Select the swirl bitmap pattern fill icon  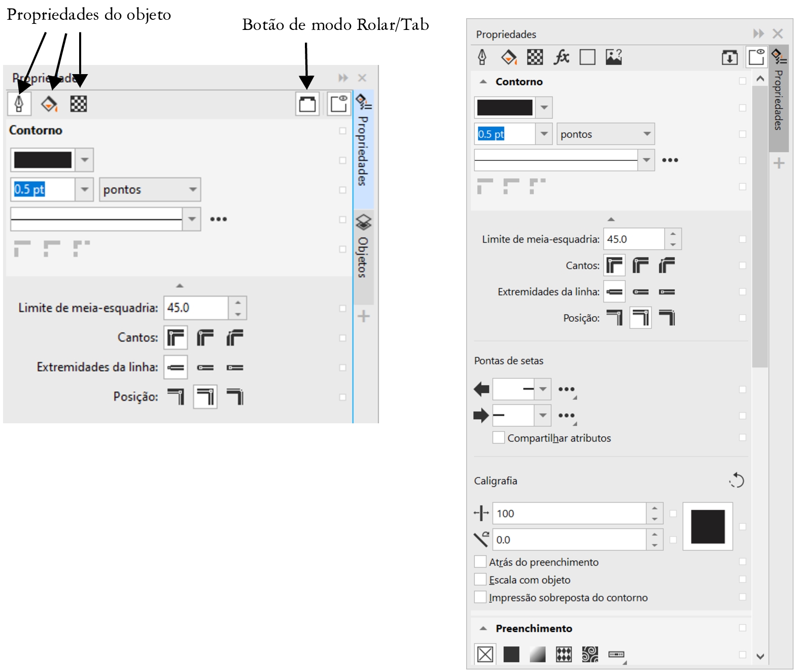click(x=590, y=654)
